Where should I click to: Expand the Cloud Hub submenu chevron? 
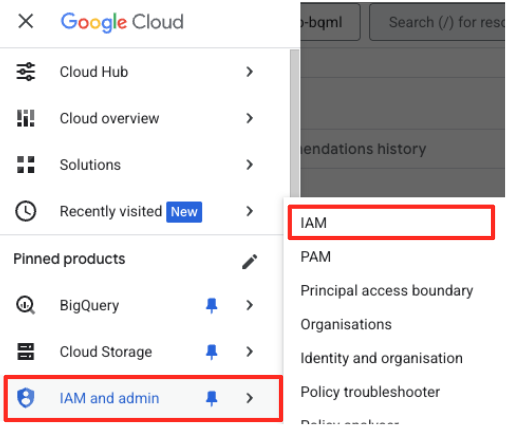click(250, 72)
